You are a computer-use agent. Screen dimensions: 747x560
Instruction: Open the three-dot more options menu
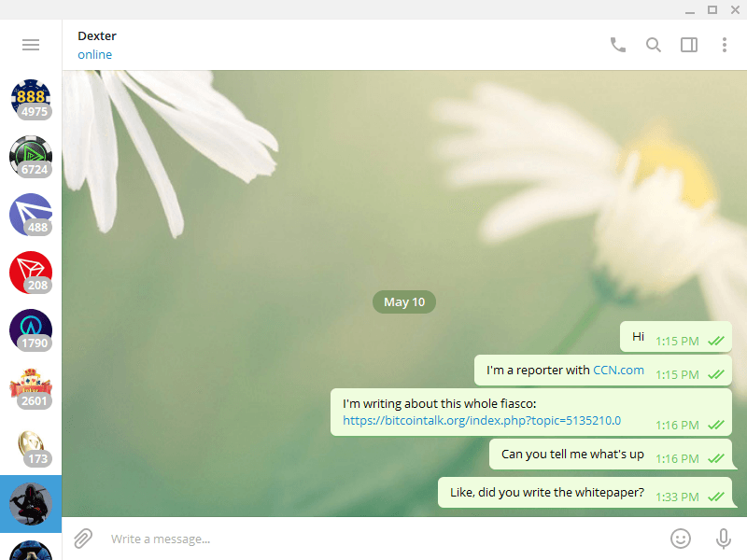coord(725,45)
